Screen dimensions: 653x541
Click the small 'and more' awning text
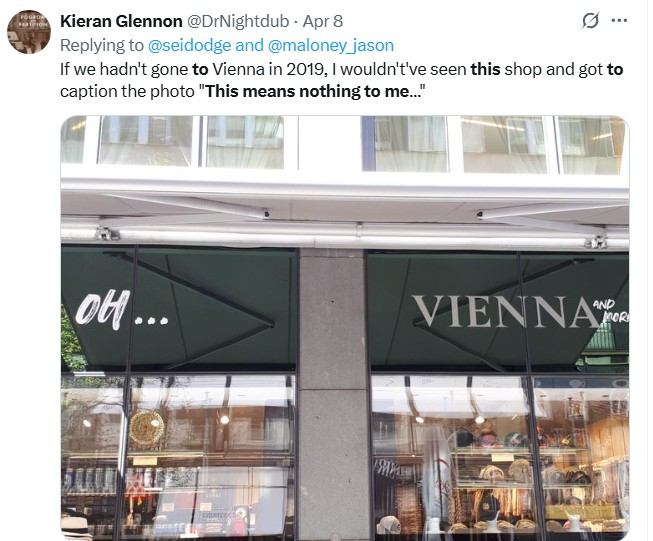[x=615, y=311]
